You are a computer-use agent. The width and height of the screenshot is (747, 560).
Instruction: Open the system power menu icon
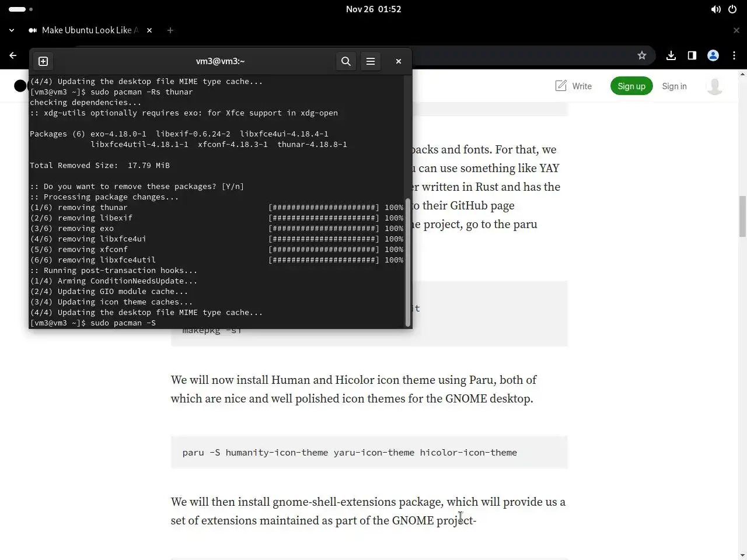[x=732, y=9]
